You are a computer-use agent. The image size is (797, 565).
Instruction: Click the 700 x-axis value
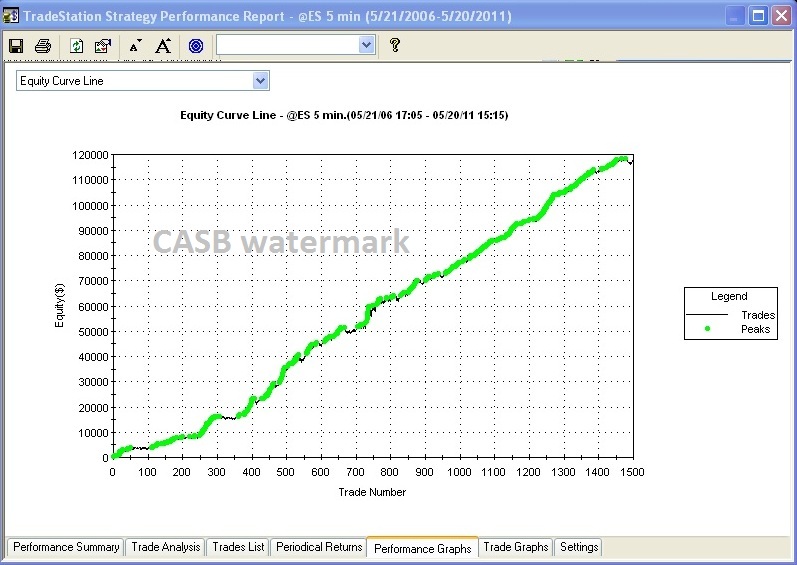[355, 472]
